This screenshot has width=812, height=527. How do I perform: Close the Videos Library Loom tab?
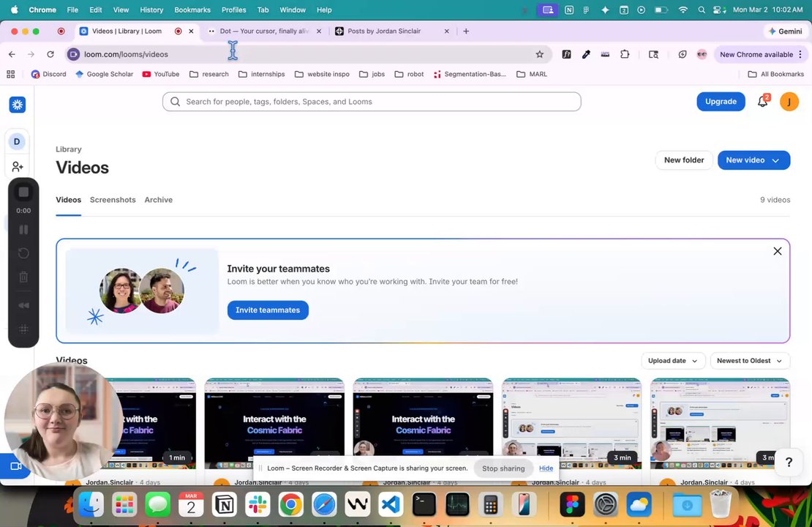click(191, 31)
